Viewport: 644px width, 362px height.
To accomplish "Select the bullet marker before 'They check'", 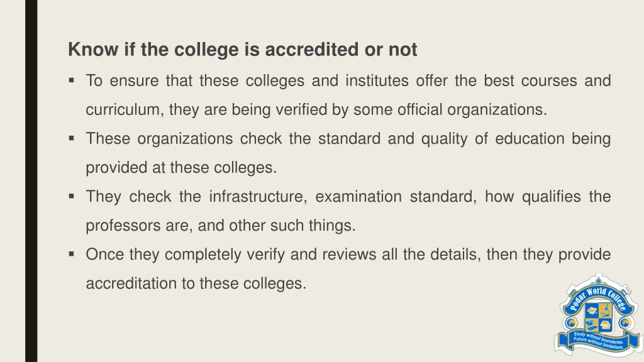I will click(x=72, y=196).
